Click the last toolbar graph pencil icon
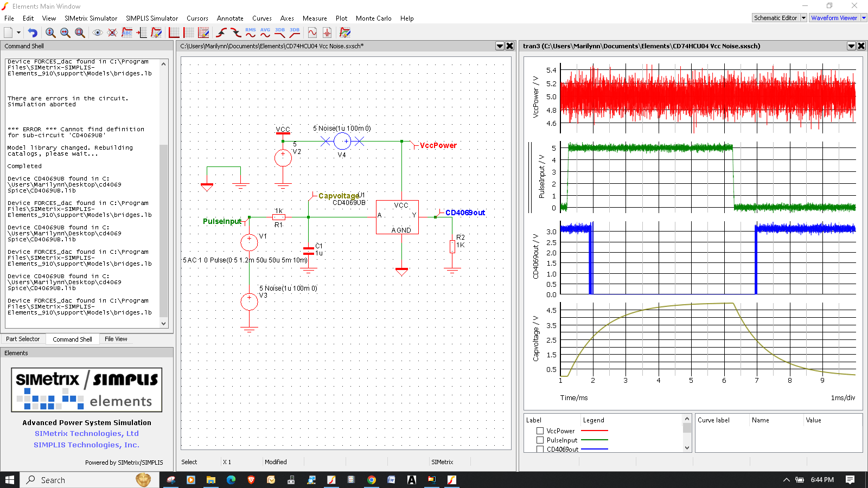 coord(345,33)
